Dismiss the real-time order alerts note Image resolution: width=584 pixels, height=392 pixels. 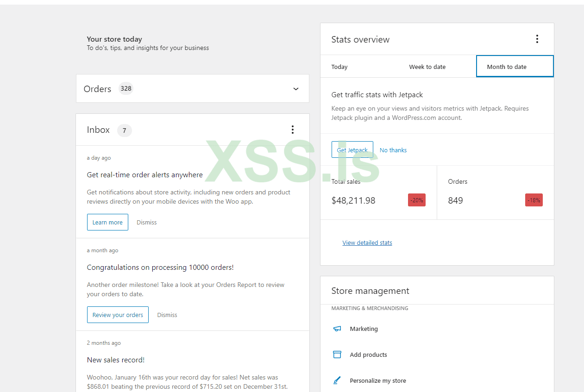click(147, 222)
